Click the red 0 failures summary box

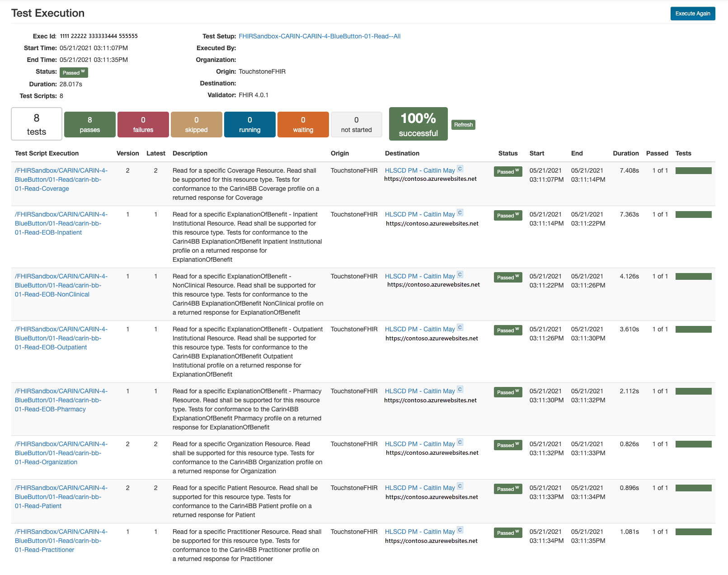[x=143, y=124]
